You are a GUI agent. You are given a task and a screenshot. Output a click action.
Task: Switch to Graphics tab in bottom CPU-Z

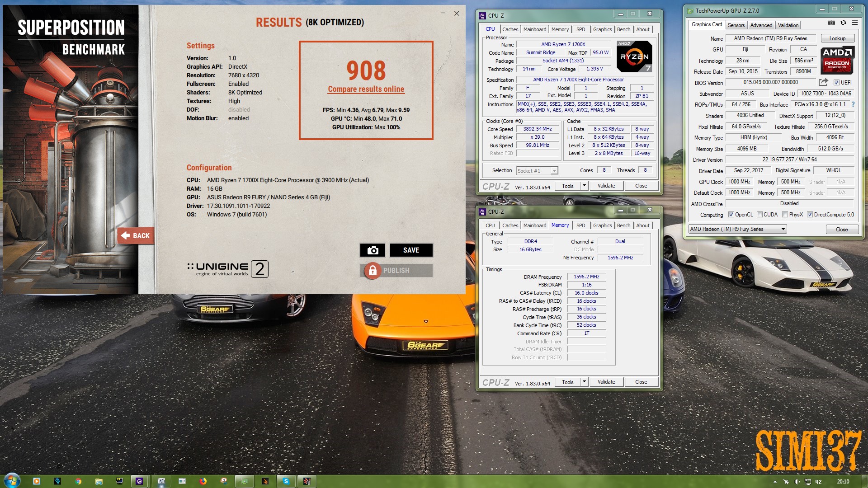click(602, 225)
